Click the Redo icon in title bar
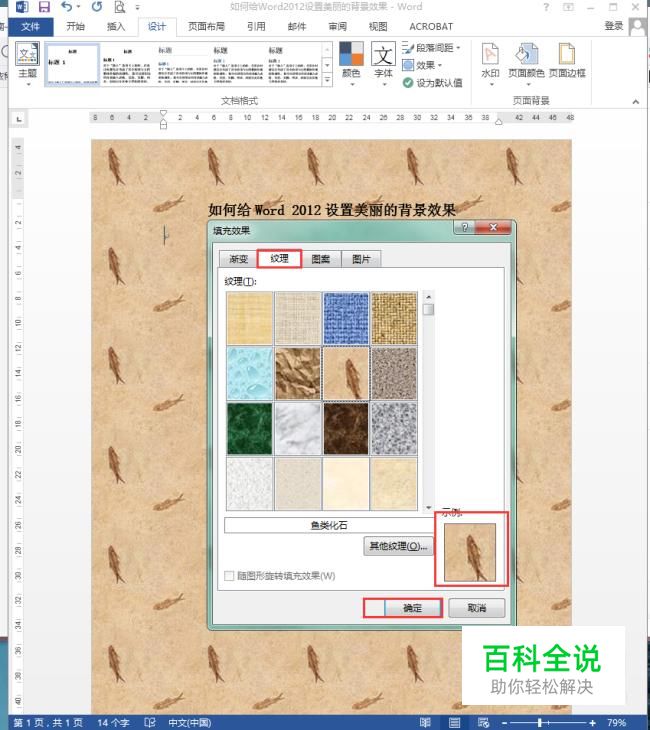 (x=97, y=7)
